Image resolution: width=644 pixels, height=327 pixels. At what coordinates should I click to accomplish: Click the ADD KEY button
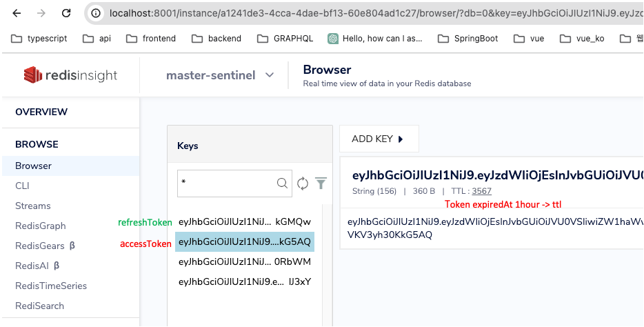379,139
